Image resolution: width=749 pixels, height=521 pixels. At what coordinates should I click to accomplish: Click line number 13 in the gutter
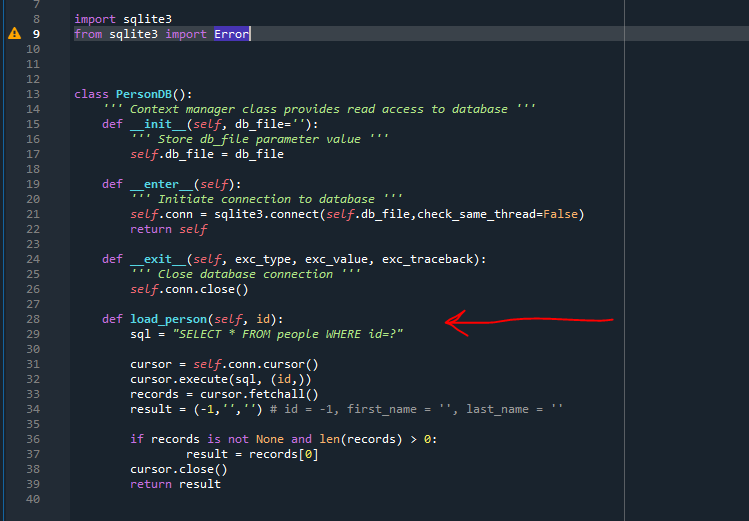click(33, 94)
